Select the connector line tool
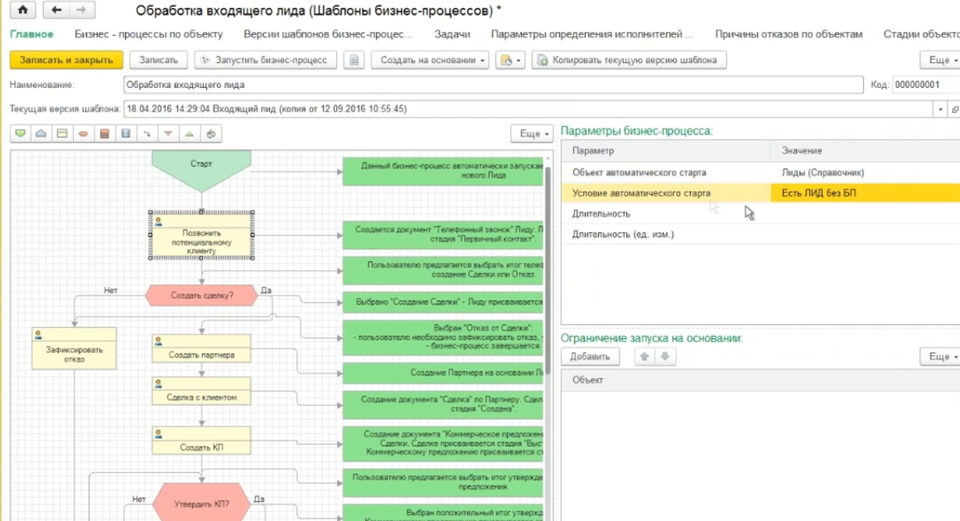The height and width of the screenshot is (521, 960). point(147,133)
